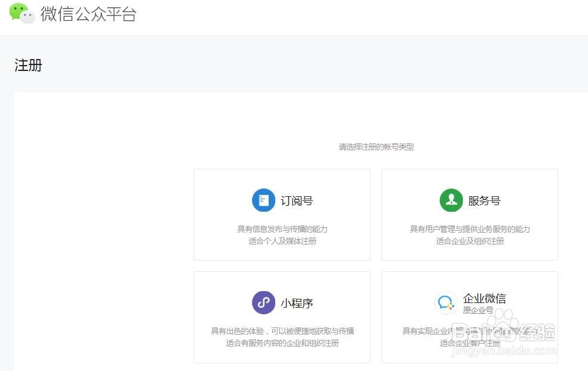The width and height of the screenshot is (588, 371).
Task: Click the 企业微信 title text
Action: click(x=484, y=298)
